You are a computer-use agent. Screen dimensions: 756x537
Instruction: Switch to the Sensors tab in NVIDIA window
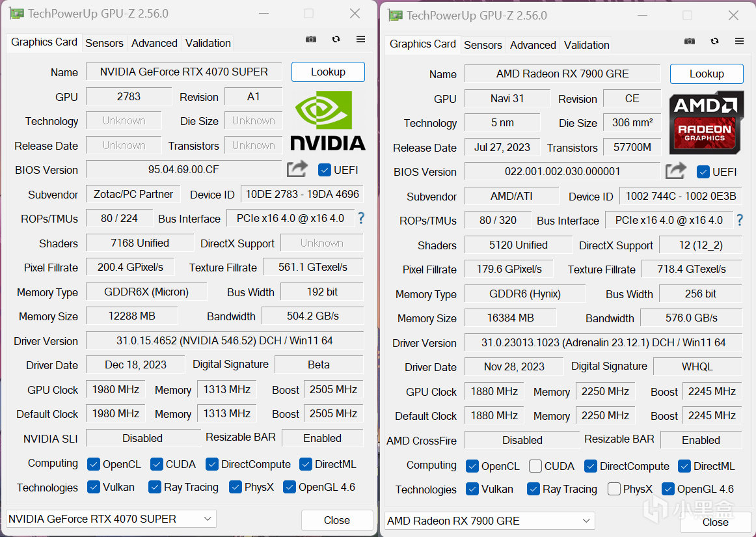click(104, 43)
